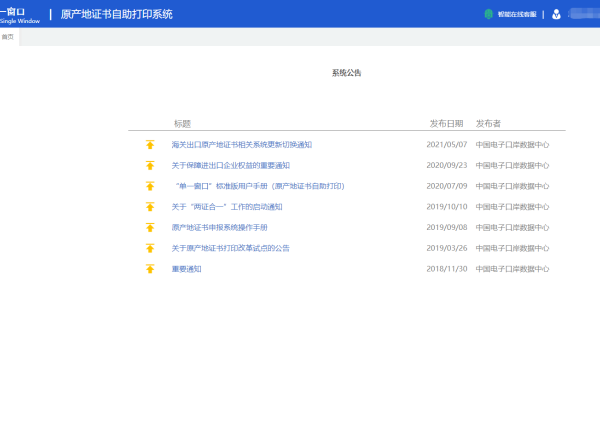Click the green online customer service icon
The height and width of the screenshot is (431, 600).
(x=488, y=14)
